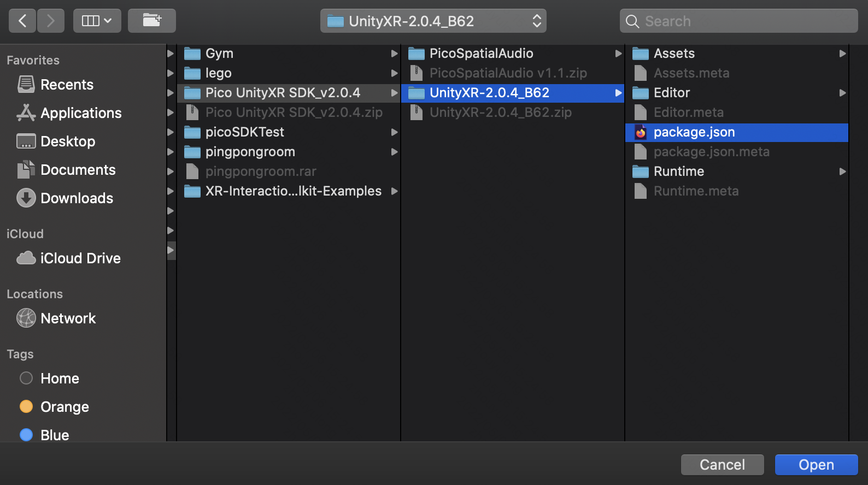Select the Editor.meta file

[737, 113]
